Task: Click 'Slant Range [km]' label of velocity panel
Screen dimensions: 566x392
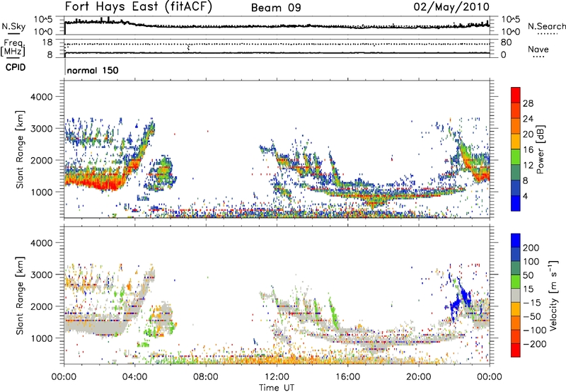Action: pyautogui.click(x=21, y=296)
